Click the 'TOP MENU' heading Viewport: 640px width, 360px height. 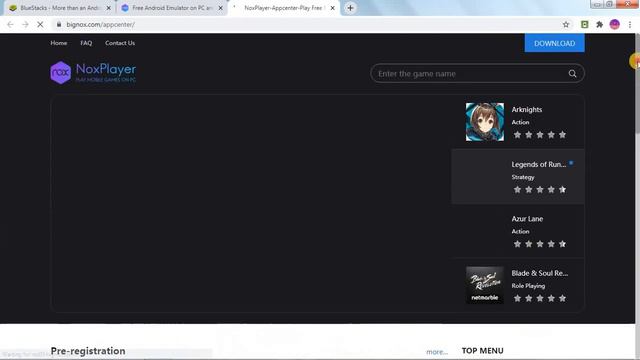coord(482,351)
